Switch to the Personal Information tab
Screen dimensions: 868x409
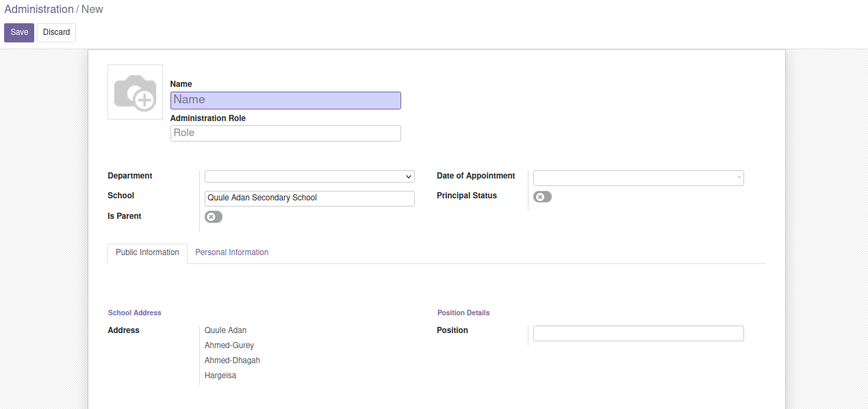(x=231, y=252)
